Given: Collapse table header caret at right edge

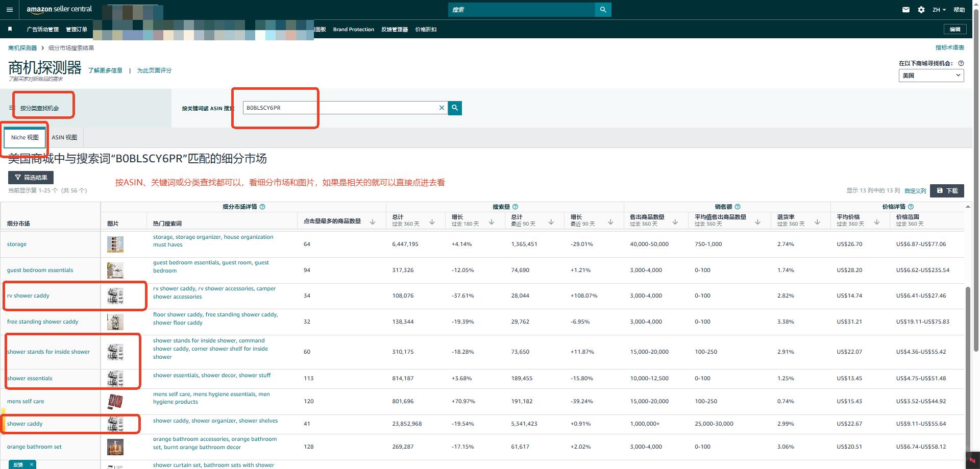Looking at the screenshot, I should 968,207.
